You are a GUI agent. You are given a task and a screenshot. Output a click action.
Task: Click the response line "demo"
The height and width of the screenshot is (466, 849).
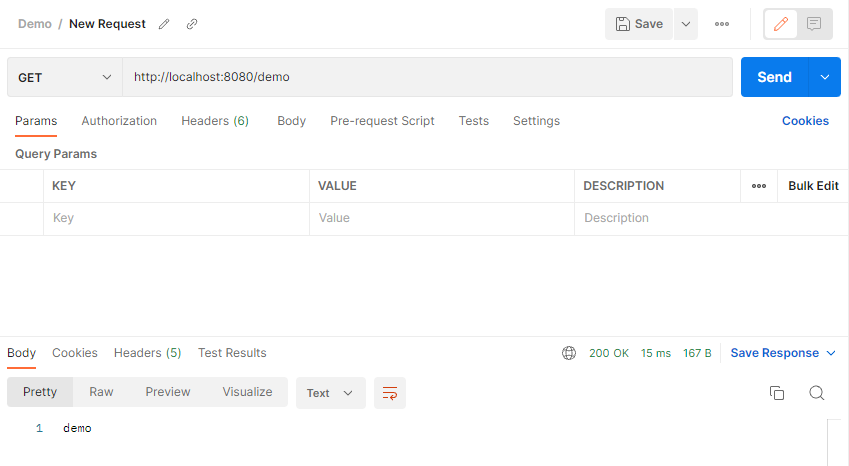77,428
